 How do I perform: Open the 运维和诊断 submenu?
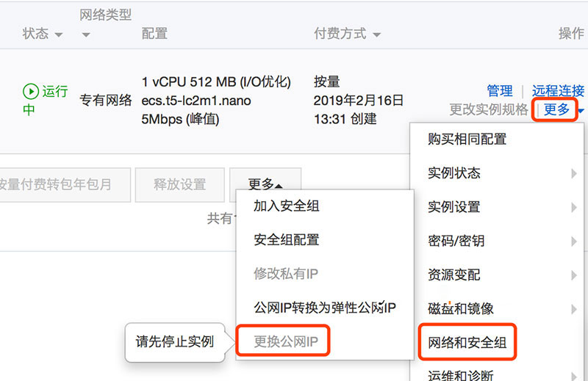461,374
